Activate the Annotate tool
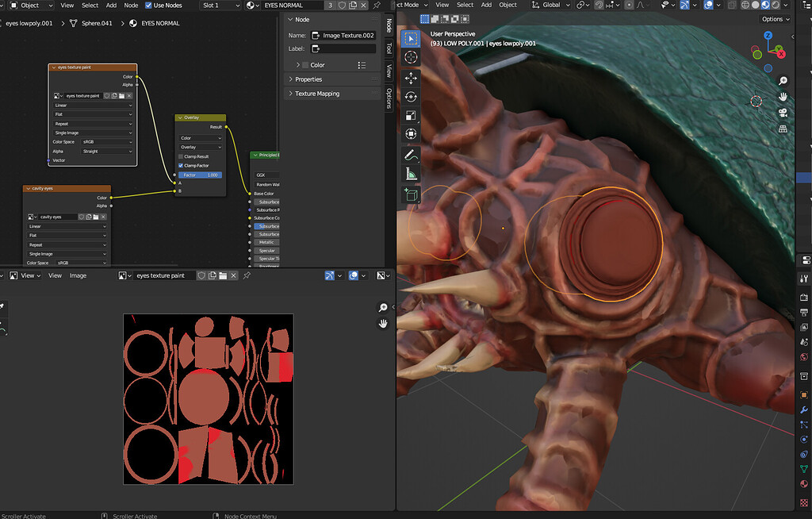 coord(410,153)
